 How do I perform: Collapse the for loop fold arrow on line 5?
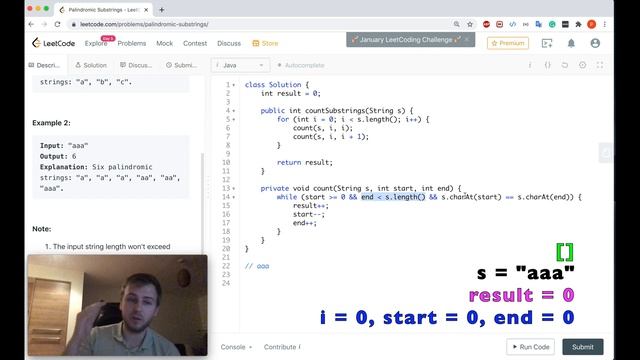tap(234, 120)
